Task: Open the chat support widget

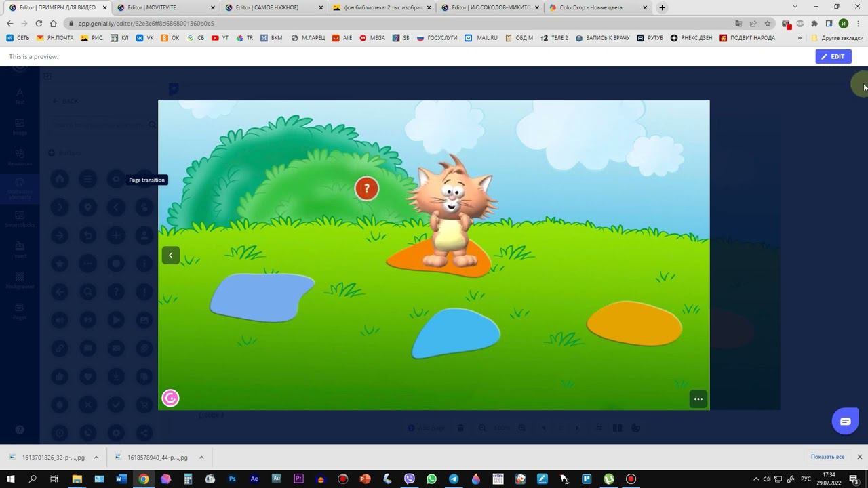Action: click(x=845, y=422)
